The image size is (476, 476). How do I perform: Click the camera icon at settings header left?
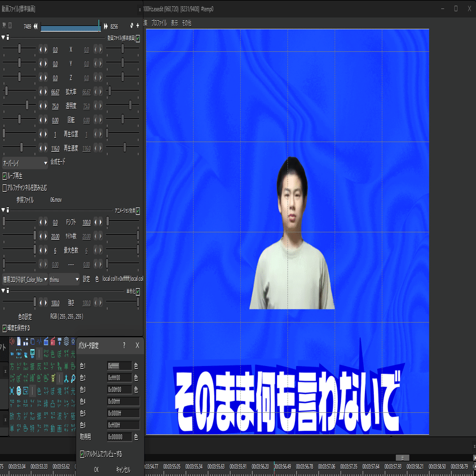coord(5,25)
